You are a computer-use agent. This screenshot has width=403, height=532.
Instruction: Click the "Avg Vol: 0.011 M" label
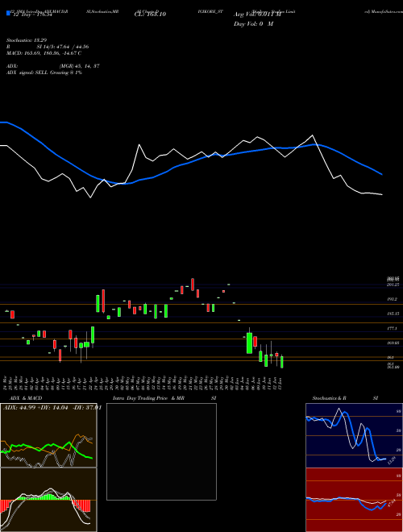click(257, 15)
